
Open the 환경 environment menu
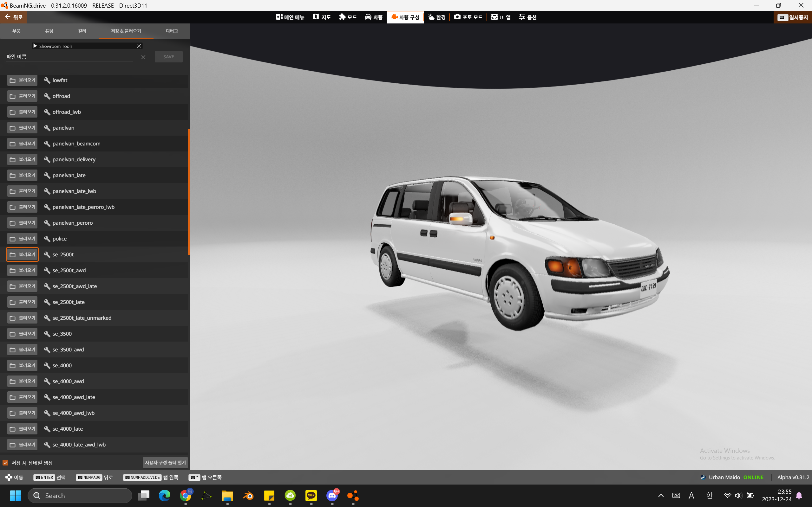pyautogui.click(x=436, y=17)
